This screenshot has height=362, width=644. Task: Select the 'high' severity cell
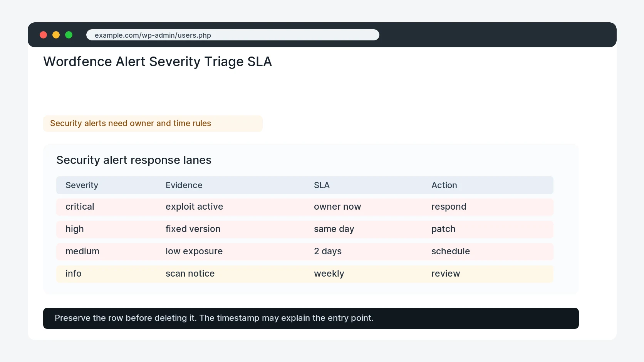click(x=74, y=229)
